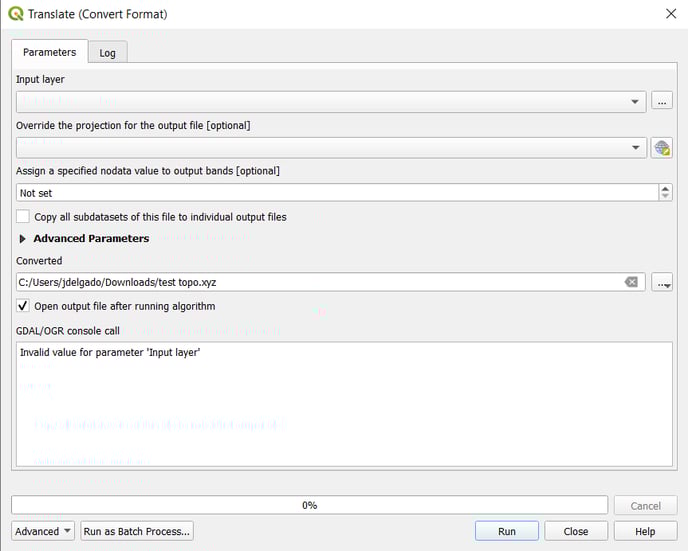Enable Copy all subdatasets checkbox

[23, 217]
